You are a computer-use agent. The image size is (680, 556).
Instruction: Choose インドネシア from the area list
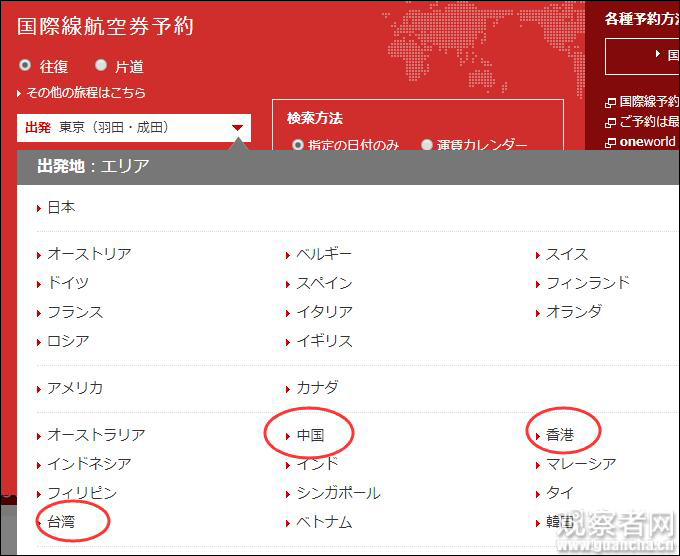point(89,464)
